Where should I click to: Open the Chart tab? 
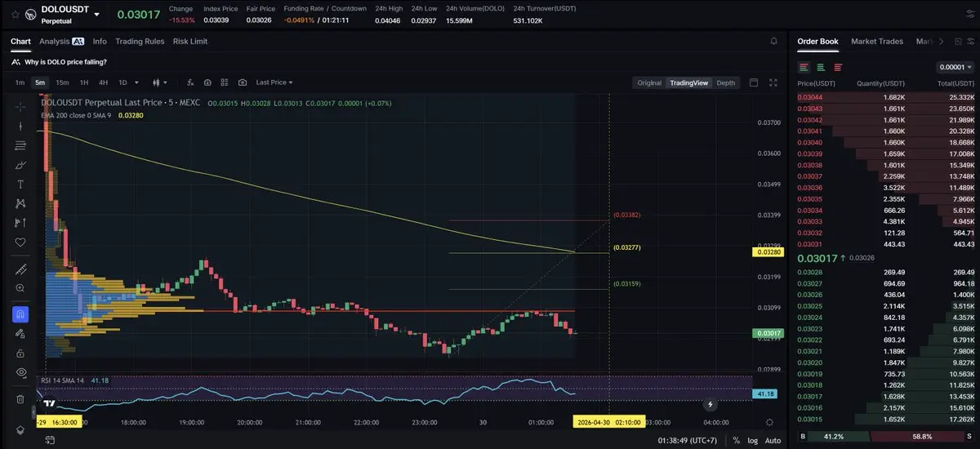(20, 41)
